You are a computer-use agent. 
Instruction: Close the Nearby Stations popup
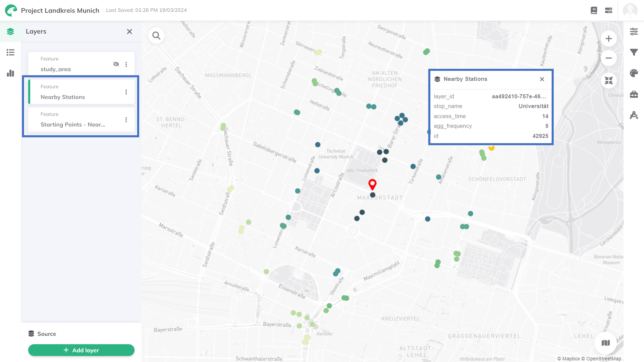[x=542, y=79]
